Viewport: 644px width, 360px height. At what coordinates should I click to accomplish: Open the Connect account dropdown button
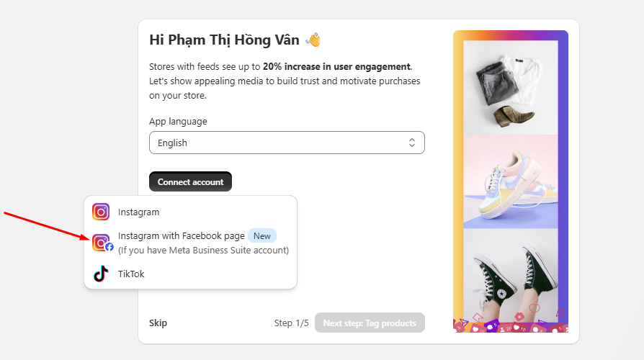pyautogui.click(x=191, y=182)
